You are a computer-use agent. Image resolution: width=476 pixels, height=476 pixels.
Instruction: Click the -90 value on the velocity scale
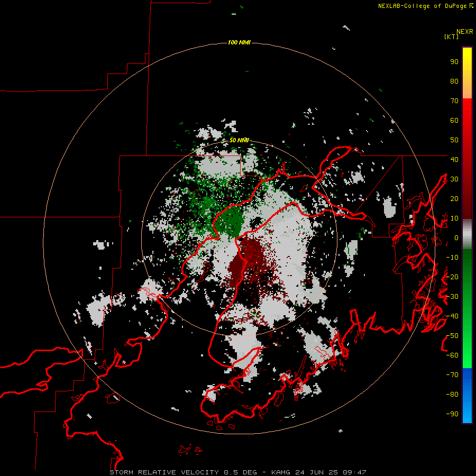[x=452, y=414]
